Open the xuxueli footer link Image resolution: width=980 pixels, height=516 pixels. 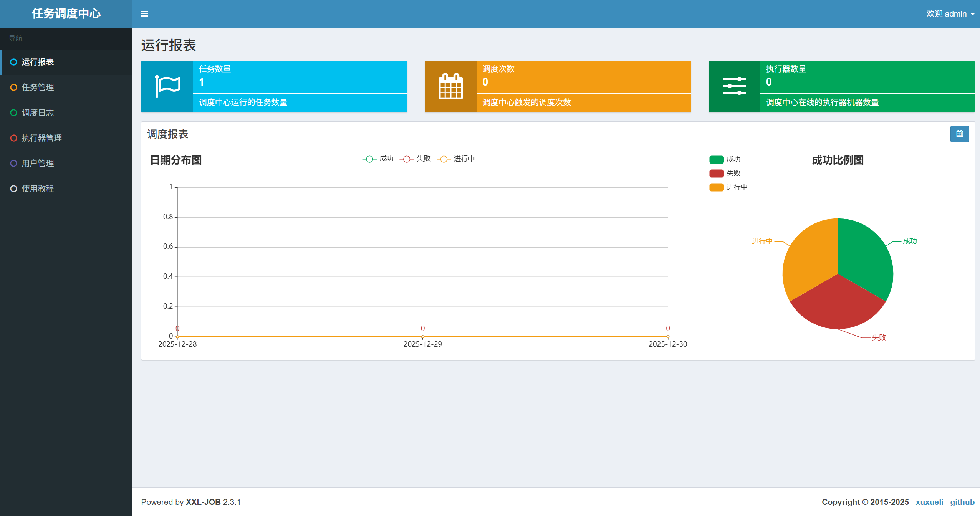(929, 502)
